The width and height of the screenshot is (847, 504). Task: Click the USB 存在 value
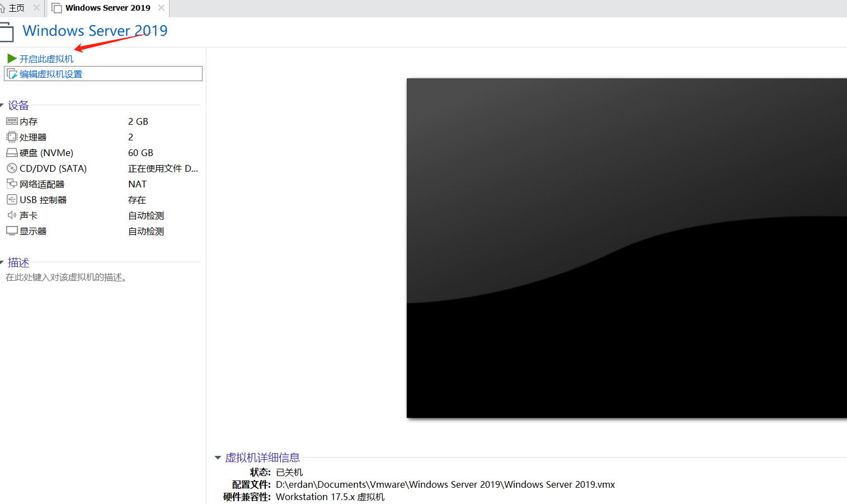[x=137, y=200]
